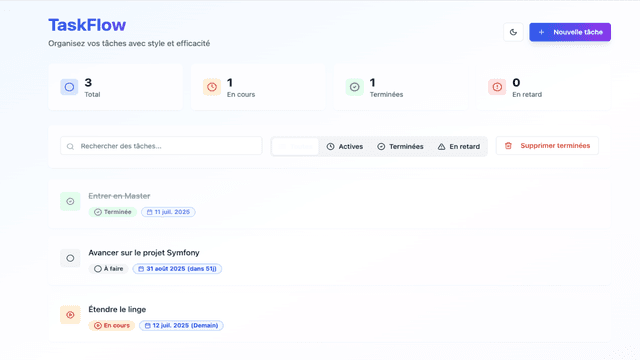Click the plus icon in Nouvelle tâche
The image size is (640, 360).
(541, 32)
